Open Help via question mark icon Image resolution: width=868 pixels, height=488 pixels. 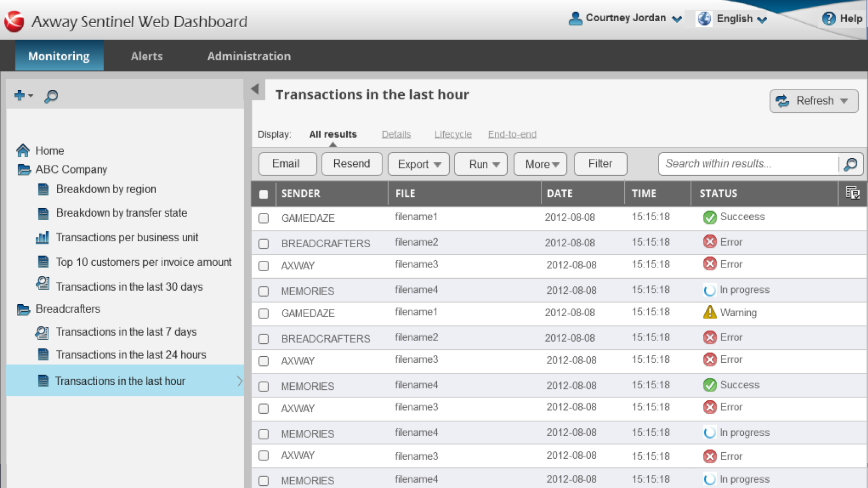[829, 18]
